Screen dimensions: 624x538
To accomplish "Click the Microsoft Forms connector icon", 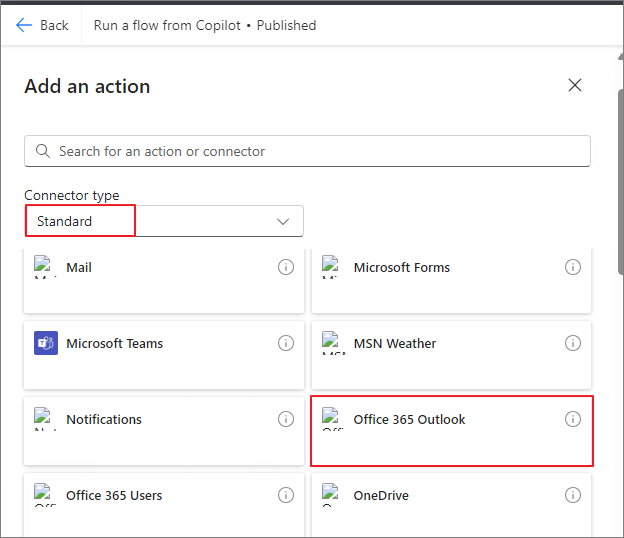I will coord(331,265).
